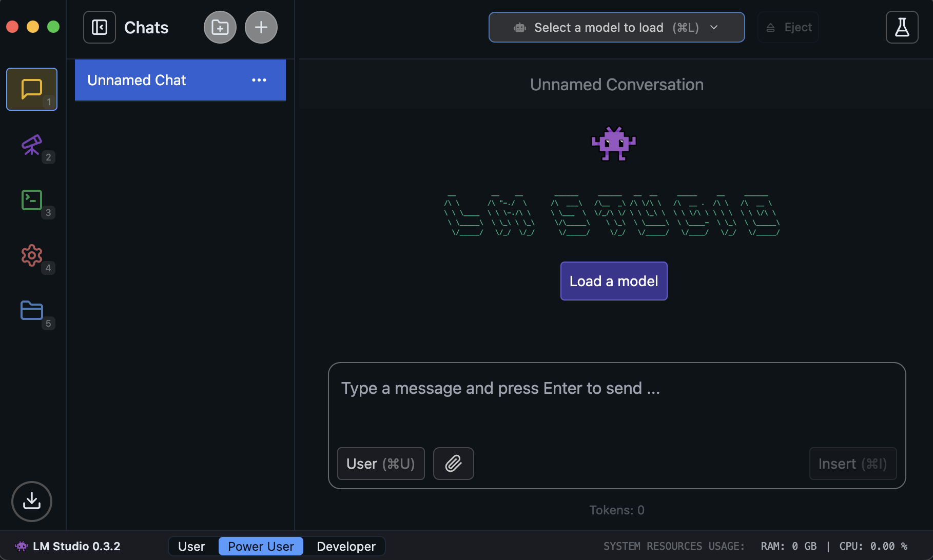The width and height of the screenshot is (933, 560).
Task: Open the My Models folder icon
Action: pos(32,310)
